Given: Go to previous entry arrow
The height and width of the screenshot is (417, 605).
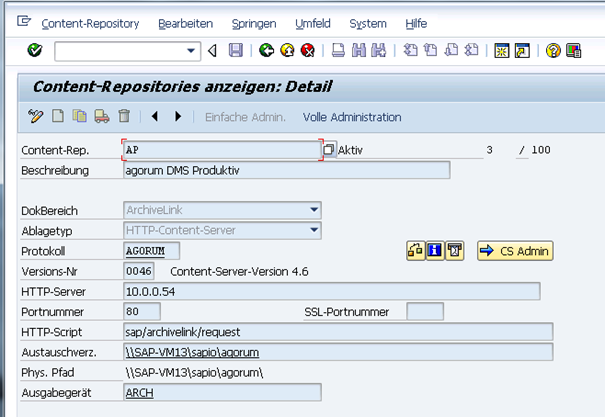Looking at the screenshot, I should (x=155, y=116).
